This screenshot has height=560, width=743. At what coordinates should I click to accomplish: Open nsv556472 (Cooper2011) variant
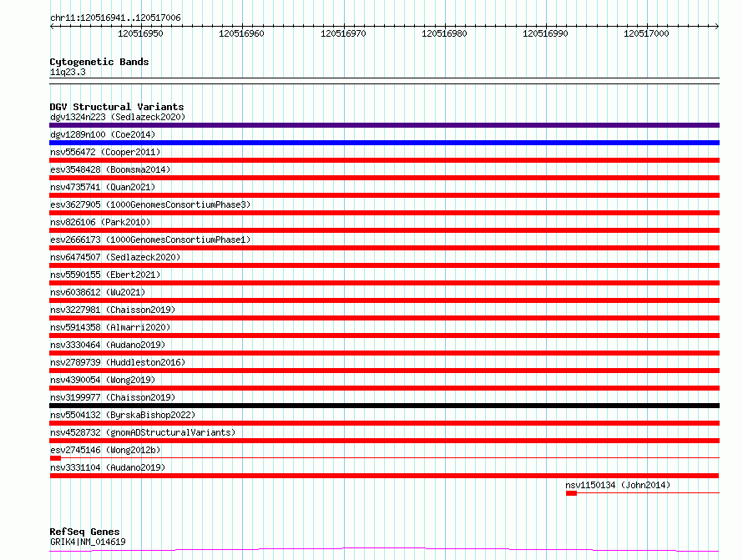coord(105,152)
